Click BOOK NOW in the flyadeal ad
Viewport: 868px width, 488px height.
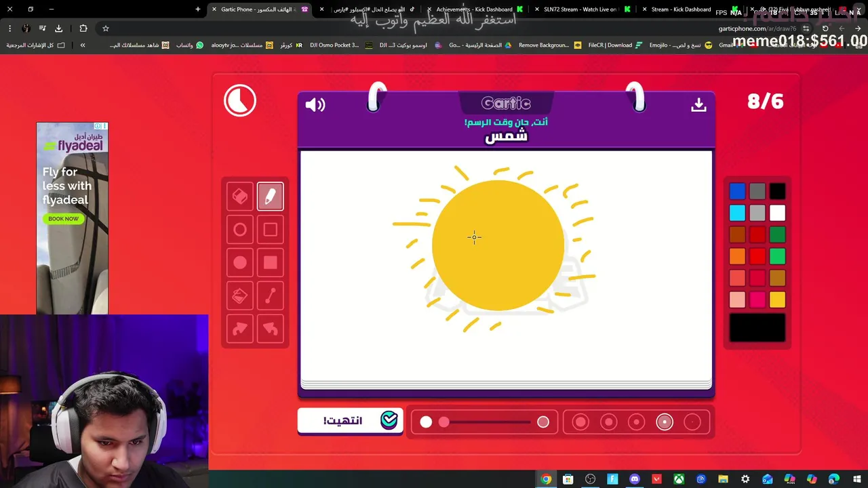(x=63, y=219)
